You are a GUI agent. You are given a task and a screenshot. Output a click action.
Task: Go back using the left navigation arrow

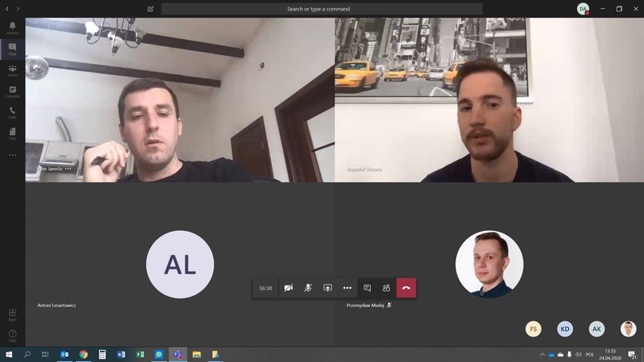(x=7, y=9)
